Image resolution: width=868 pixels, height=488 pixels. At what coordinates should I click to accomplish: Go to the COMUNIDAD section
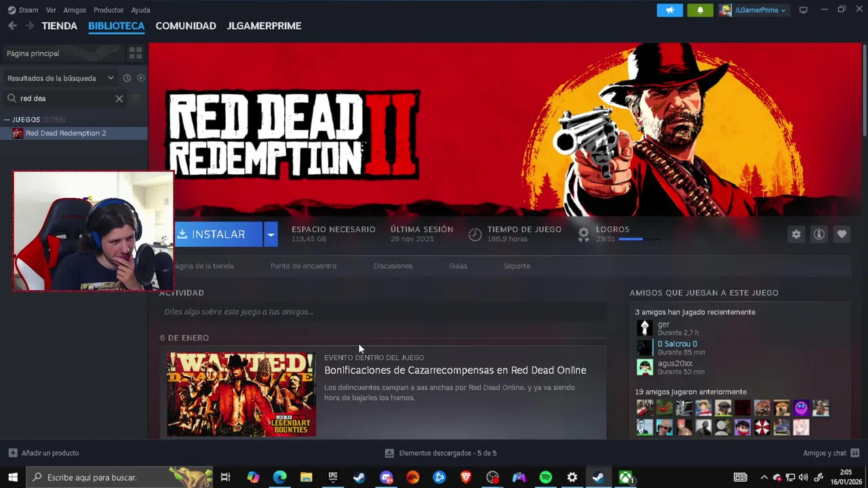tap(186, 26)
